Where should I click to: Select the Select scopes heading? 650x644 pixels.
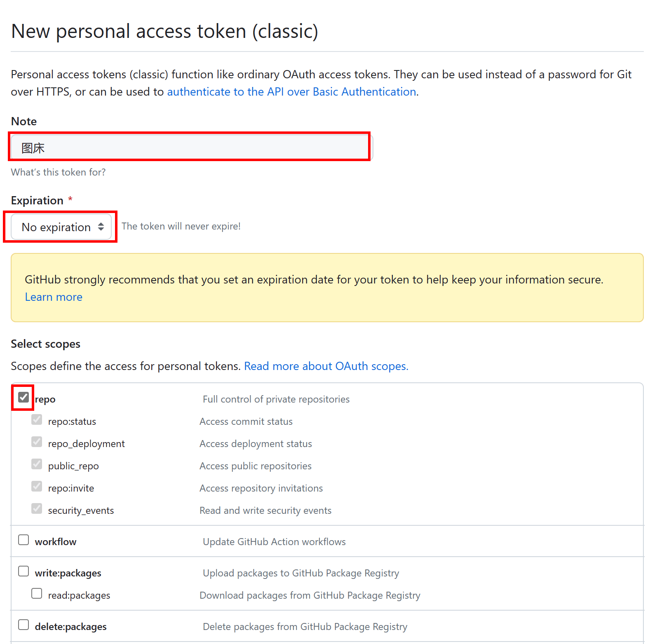click(45, 344)
